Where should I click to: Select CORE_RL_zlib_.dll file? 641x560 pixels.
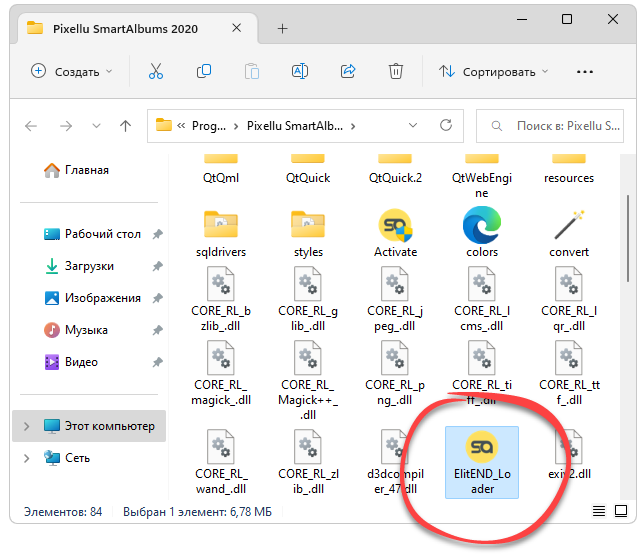308,462
